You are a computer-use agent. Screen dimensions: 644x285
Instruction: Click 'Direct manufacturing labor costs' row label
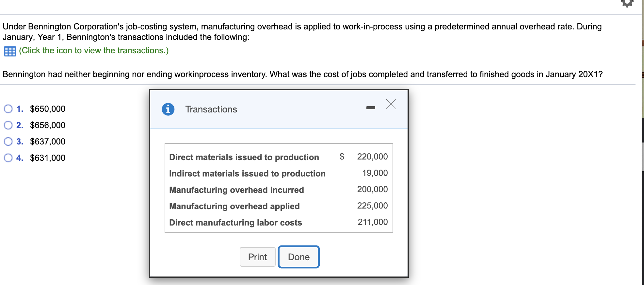point(235,223)
